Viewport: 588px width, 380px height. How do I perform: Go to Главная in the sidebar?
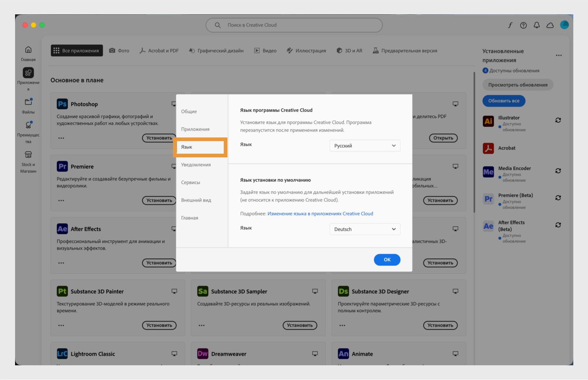(x=28, y=54)
